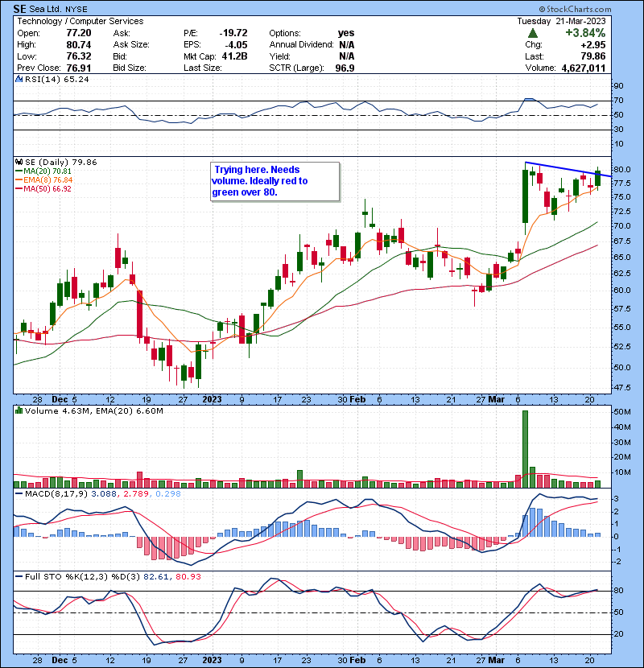The width and height of the screenshot is (644, 668).
Task: Click the MACD line value 3.088
Action: click(x=104, y=494)
